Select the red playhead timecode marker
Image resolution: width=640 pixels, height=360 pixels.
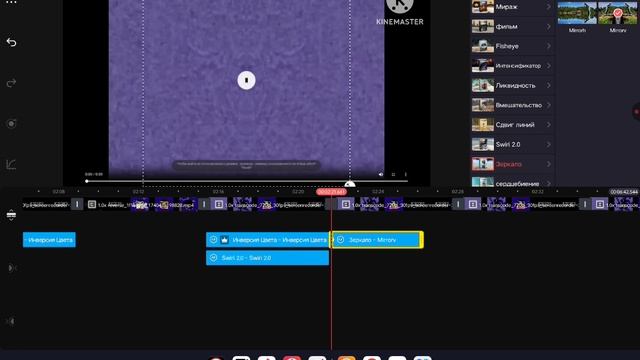click(x=331, y=192)
